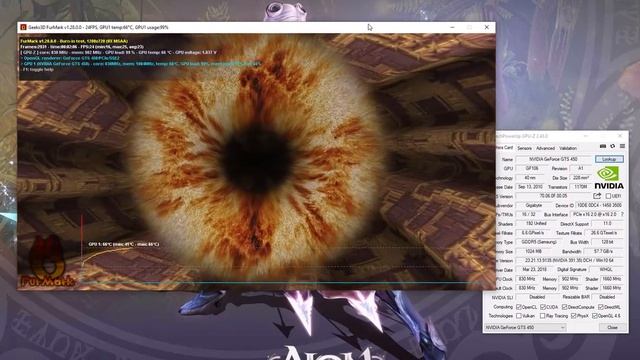Click the Pixel Fillrate value field

pyautogui.click(x=533, y=233)
